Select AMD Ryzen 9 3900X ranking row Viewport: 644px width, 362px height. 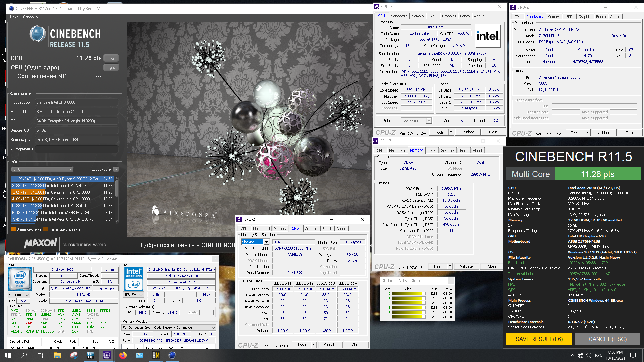[x=62, y=179]
